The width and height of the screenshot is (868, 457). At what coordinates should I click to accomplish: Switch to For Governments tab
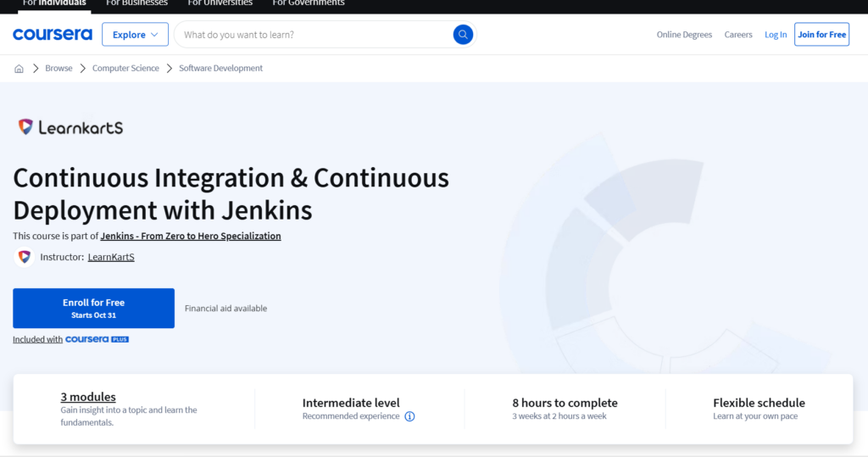pos(309,3)
